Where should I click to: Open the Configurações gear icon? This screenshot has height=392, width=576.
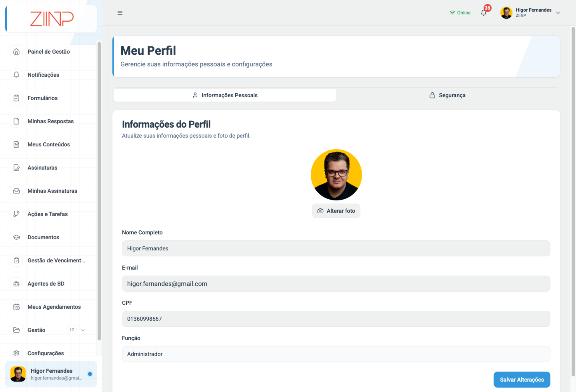(x=16, y=353)
